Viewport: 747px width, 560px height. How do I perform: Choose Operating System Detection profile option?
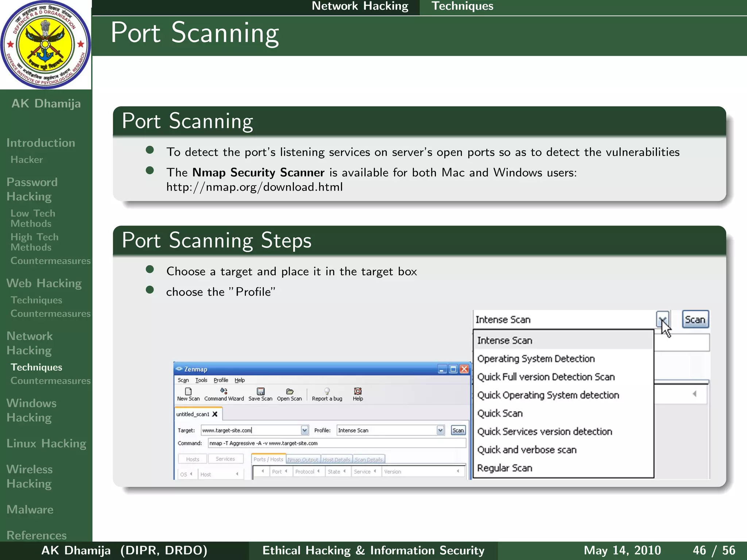pyautogui.click(x=536, y=359)
